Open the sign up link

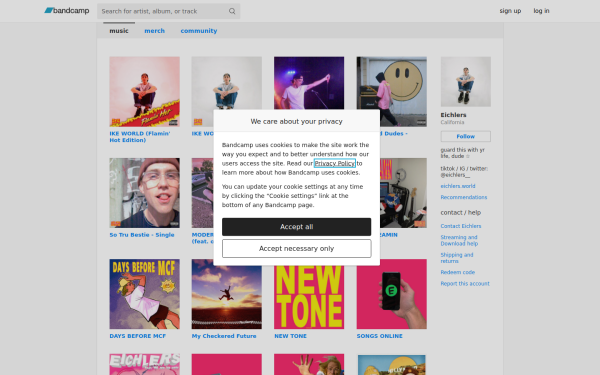(510, 11)
